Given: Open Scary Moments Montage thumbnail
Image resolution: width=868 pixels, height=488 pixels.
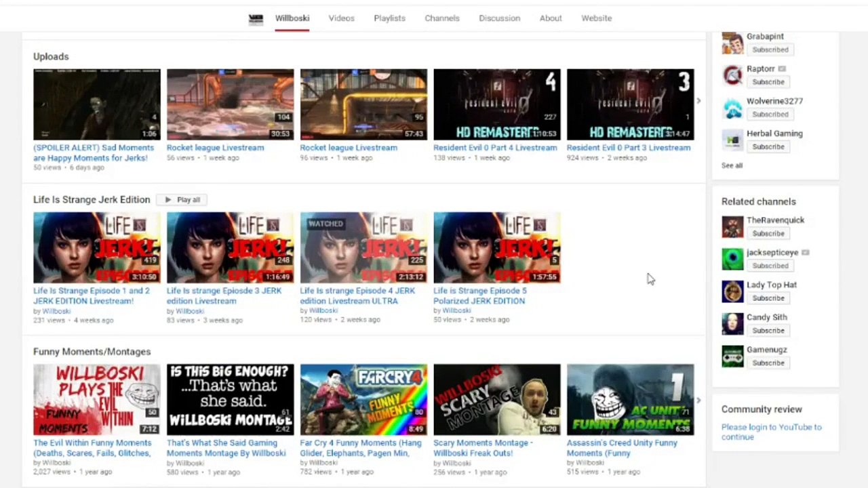Looking at the screenshot, I should point(497,400).
